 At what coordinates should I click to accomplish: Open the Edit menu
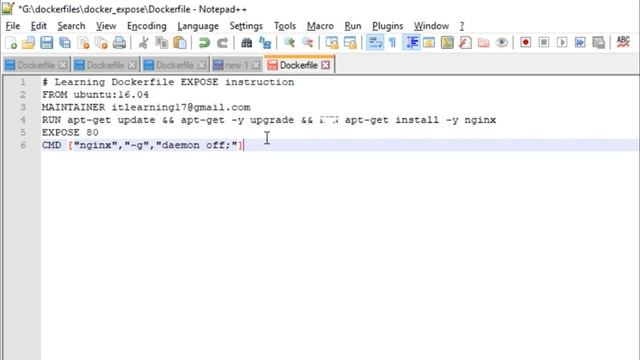coord(38,26)
